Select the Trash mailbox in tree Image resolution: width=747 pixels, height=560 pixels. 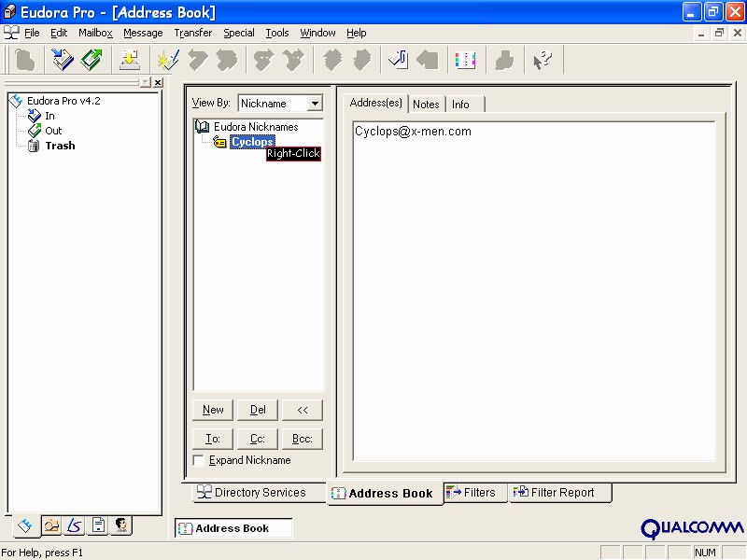pyautogui.click(x=60, y=146)
